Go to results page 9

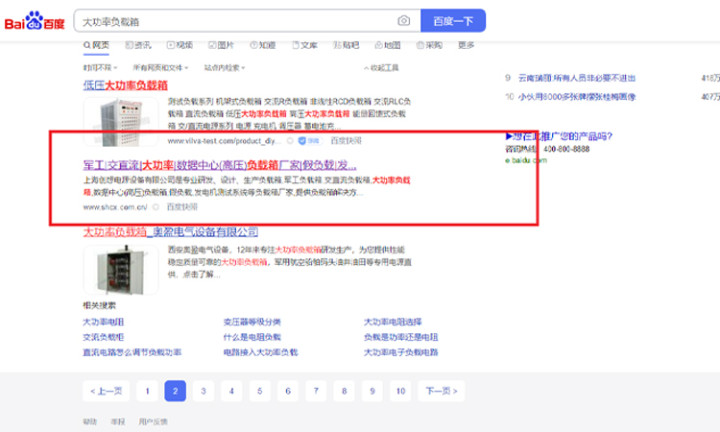click(372, 391)
